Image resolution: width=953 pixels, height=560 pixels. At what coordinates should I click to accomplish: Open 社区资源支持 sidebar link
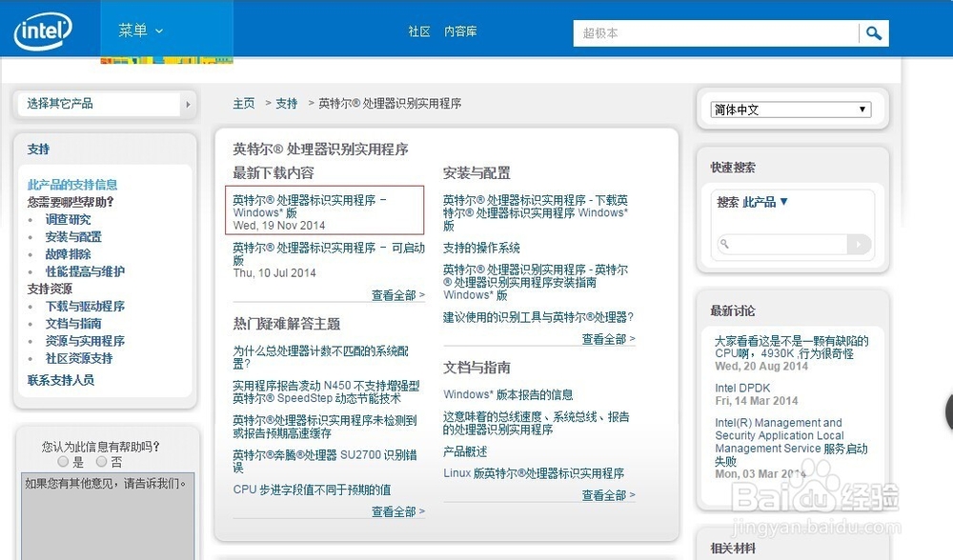pyautogui.click(x=79, y=358)
